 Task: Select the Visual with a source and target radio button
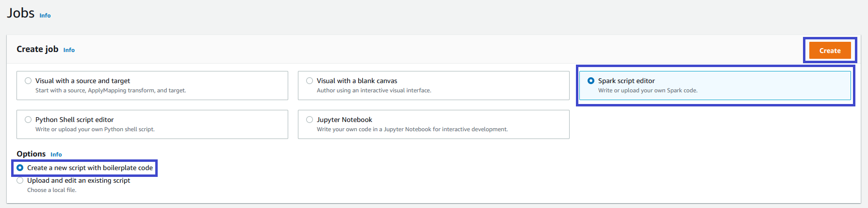click(28, 81)
